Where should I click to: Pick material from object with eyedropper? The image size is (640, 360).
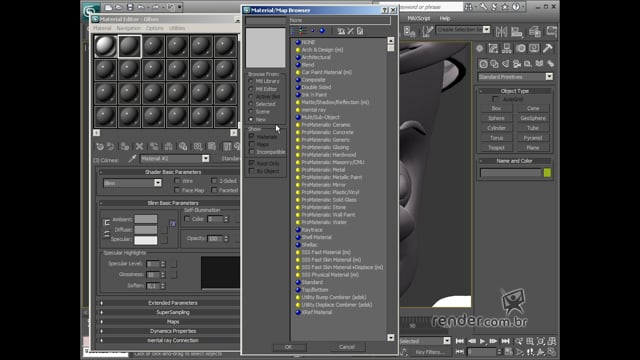tap(132, 159)
